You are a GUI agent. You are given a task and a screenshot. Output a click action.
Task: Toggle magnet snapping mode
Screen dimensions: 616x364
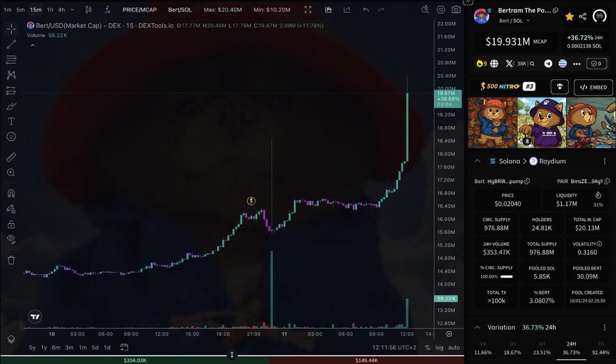tap(11, 193)
